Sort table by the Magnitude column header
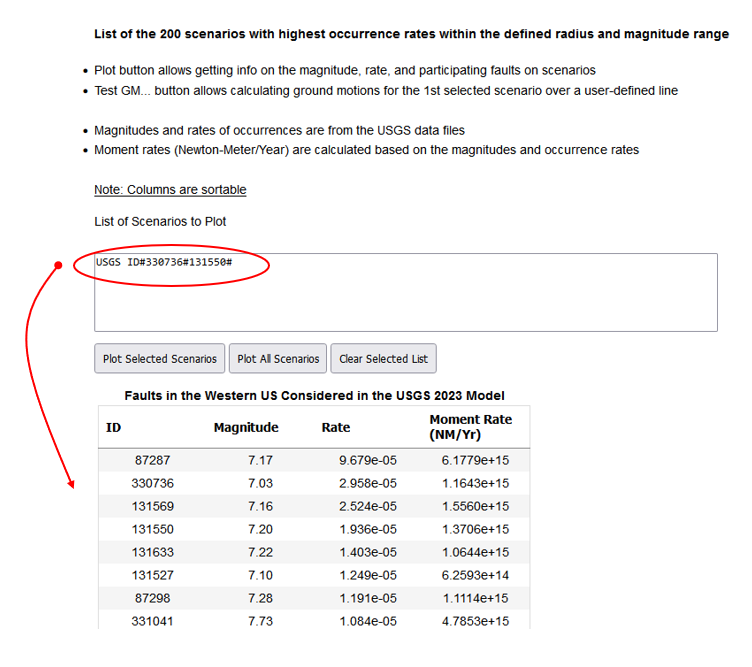 click(246, 427)
